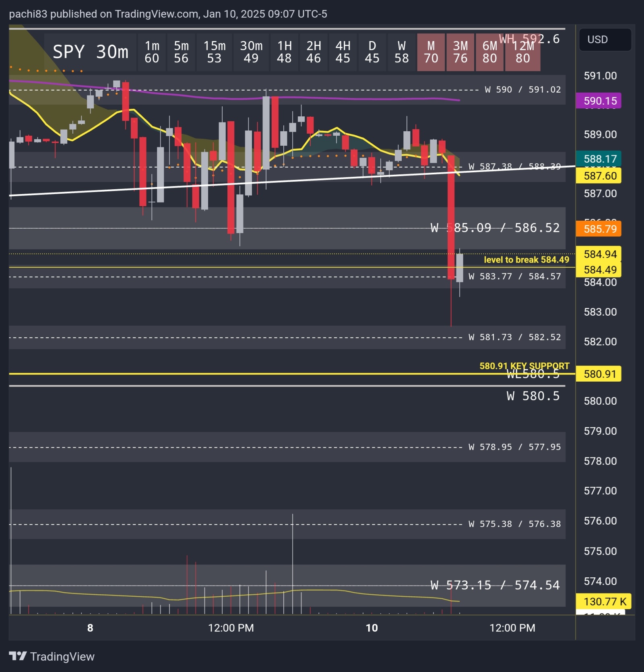The width and height of the screenshot is (644, 672).
Task: Click the 'W 583.77 / 584.57' level label
Action: (515, 276)
